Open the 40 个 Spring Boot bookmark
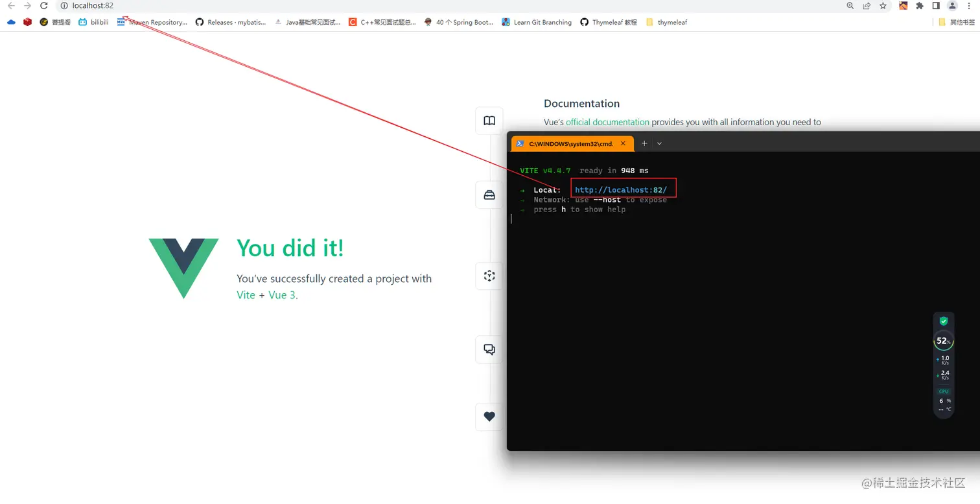Viewport: 980px width, 504px height. (459, 22)
